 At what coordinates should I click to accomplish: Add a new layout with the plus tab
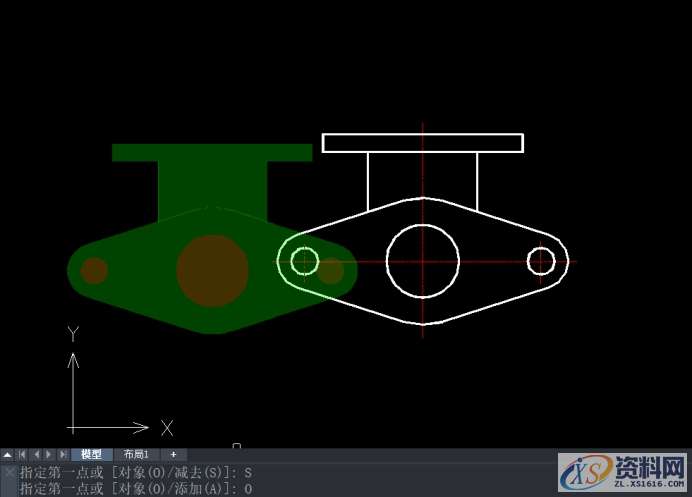point(172,455)
